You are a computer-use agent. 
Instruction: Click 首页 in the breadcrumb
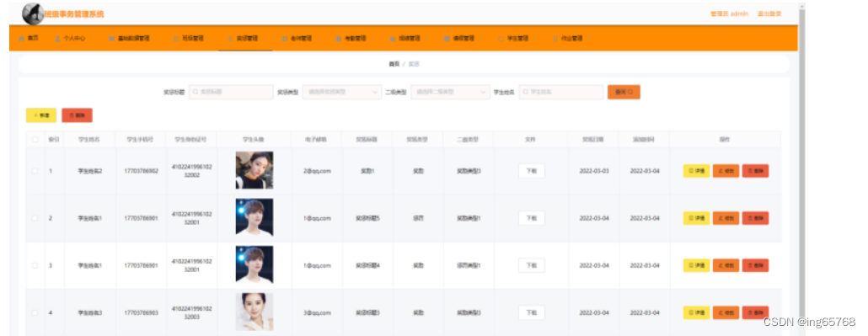(394, 64)
